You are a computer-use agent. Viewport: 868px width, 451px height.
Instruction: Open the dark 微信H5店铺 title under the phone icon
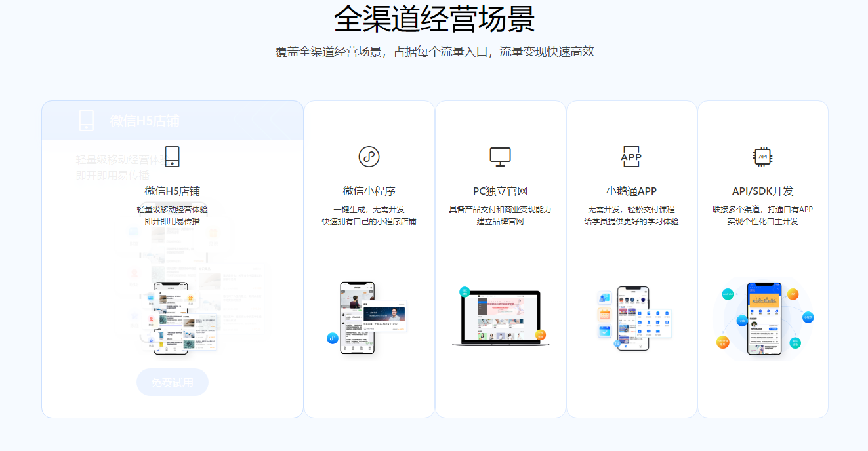click(x=173, y=191)
